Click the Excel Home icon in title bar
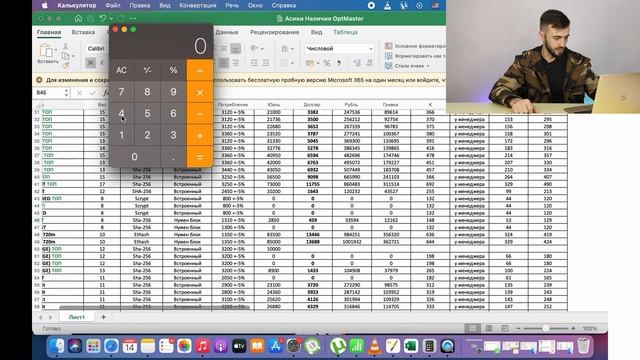 coord(78,18)
